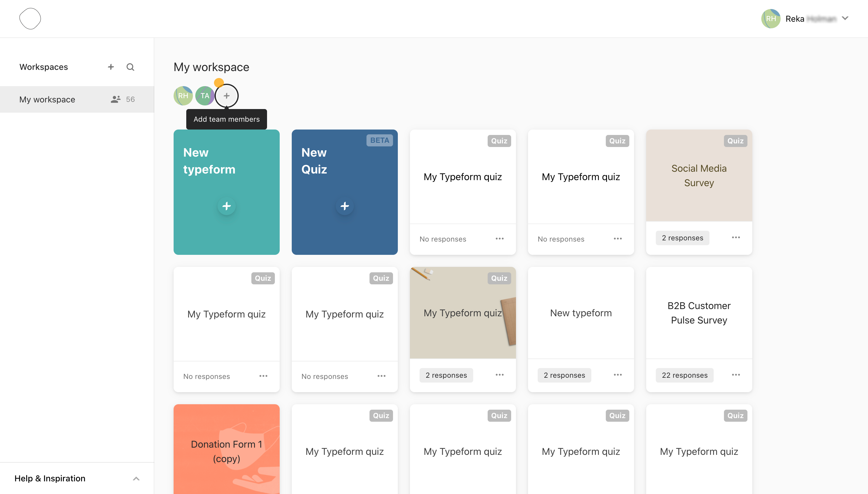Open more options for New typeform form card
The image size is (868, 494).
click(618, 375)
